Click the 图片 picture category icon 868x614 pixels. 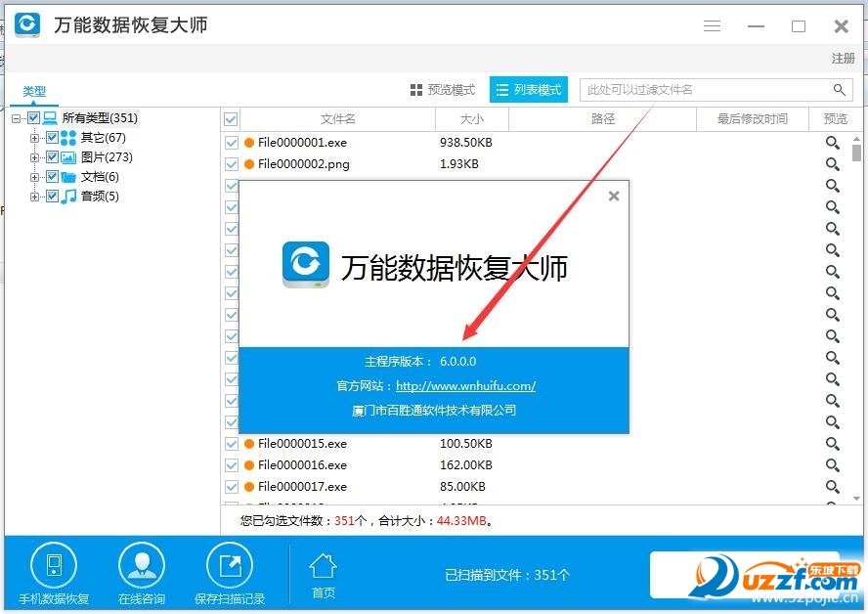coord(68,157)
